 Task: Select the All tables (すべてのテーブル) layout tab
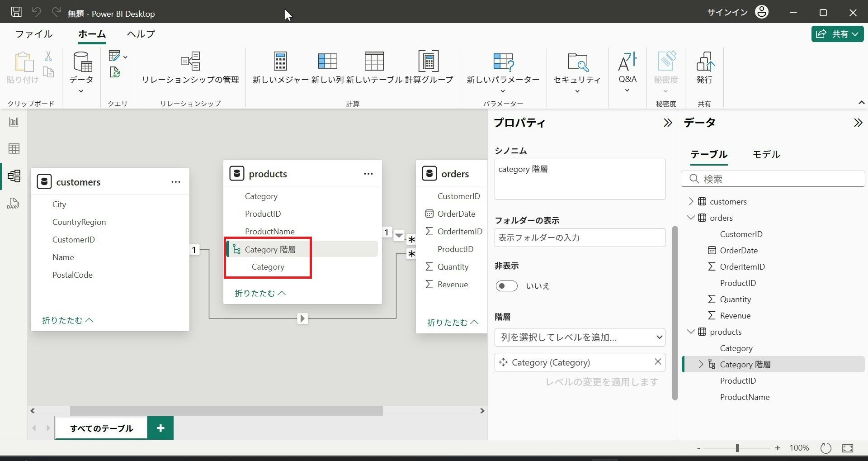click(x=101, y=428)
